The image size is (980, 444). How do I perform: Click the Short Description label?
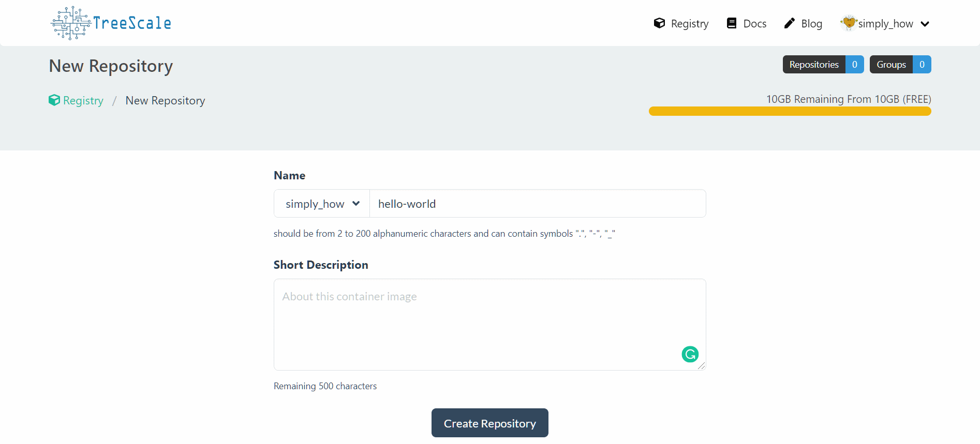(321, 265)
